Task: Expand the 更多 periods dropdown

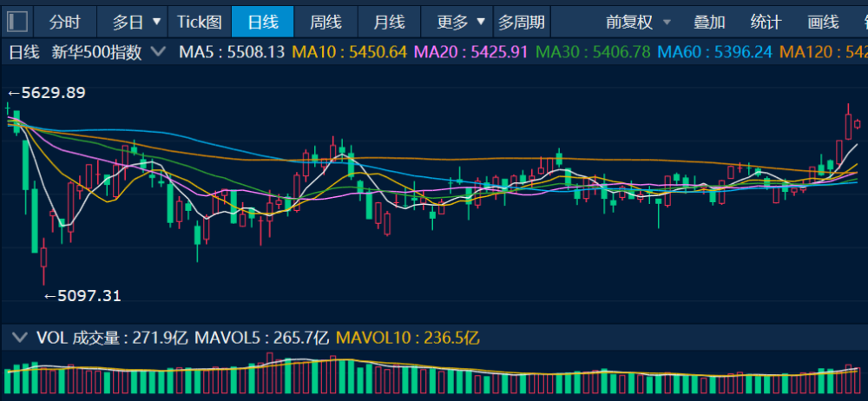Action: coord(461,22)
